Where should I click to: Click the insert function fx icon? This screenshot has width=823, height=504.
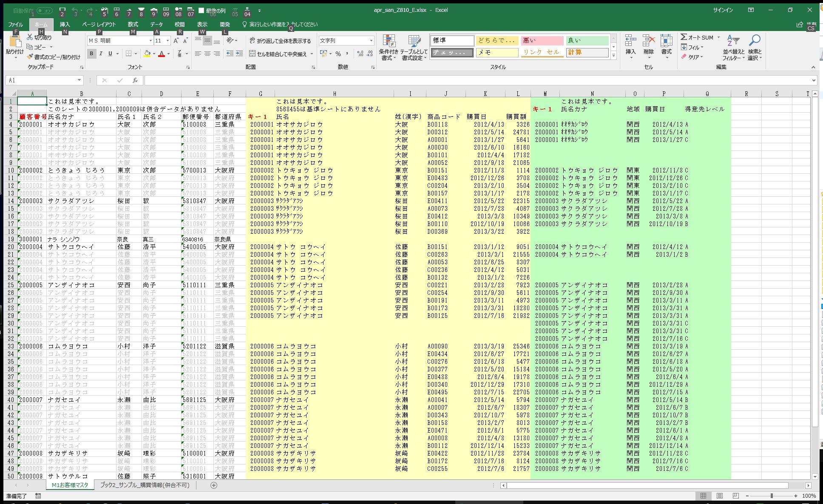click(x=135, y=80)
